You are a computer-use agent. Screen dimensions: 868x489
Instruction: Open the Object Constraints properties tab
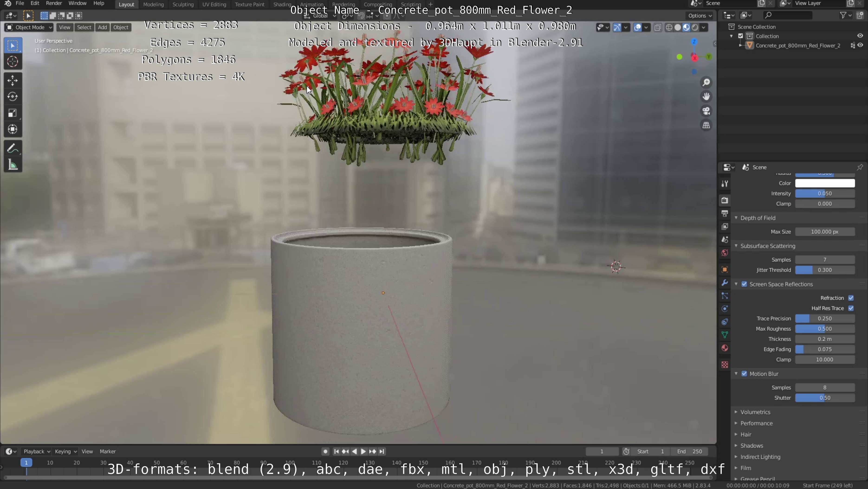click(725, 322)
